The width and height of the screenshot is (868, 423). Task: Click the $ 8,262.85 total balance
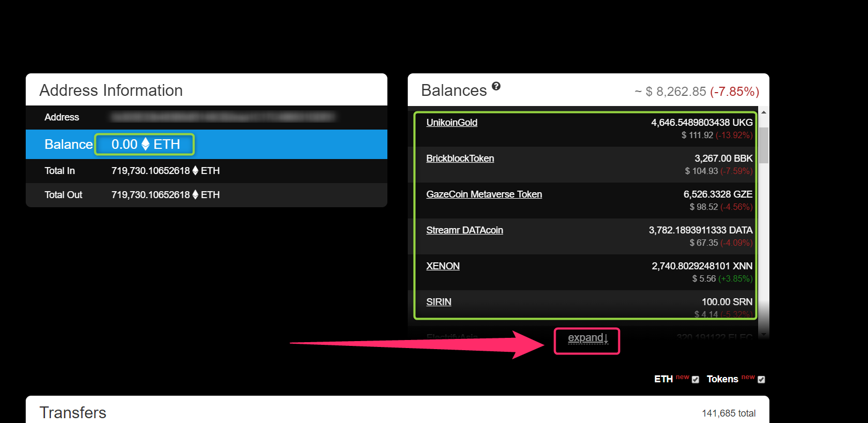676,92
